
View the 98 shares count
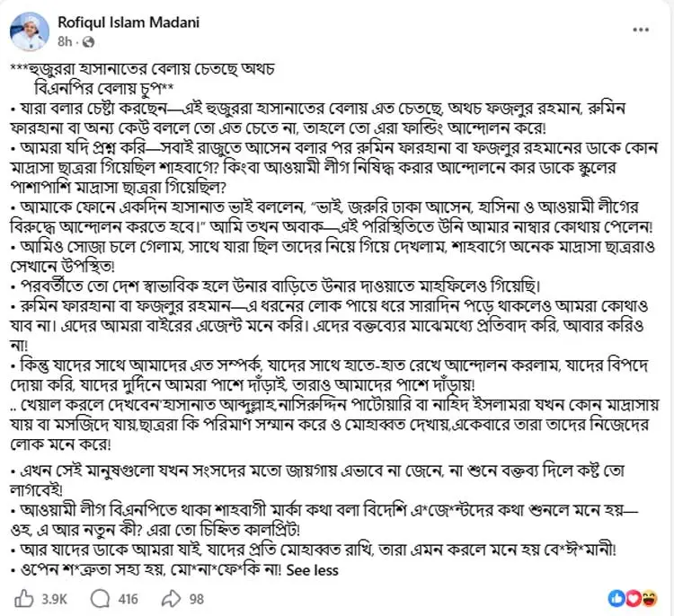(x=197, y=599)
